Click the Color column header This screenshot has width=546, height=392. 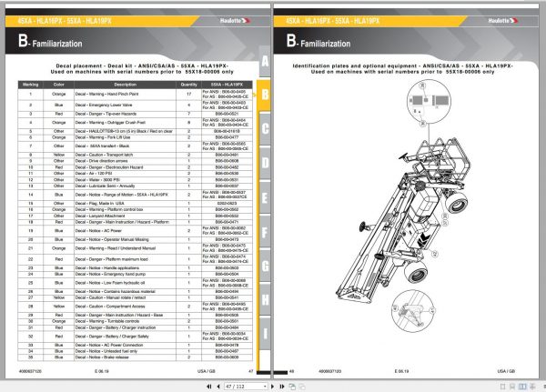click(x=58, y=85)
